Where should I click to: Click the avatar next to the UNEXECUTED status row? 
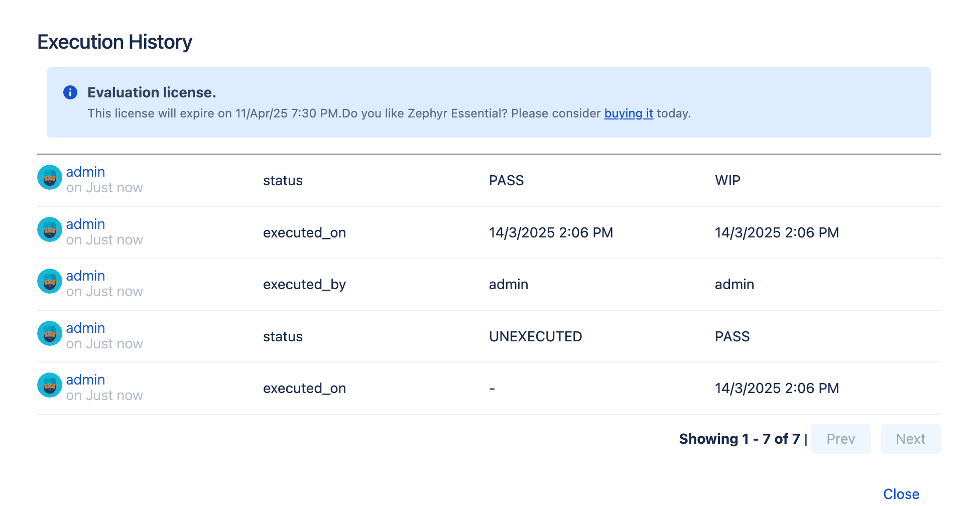[x=49, y=333]
